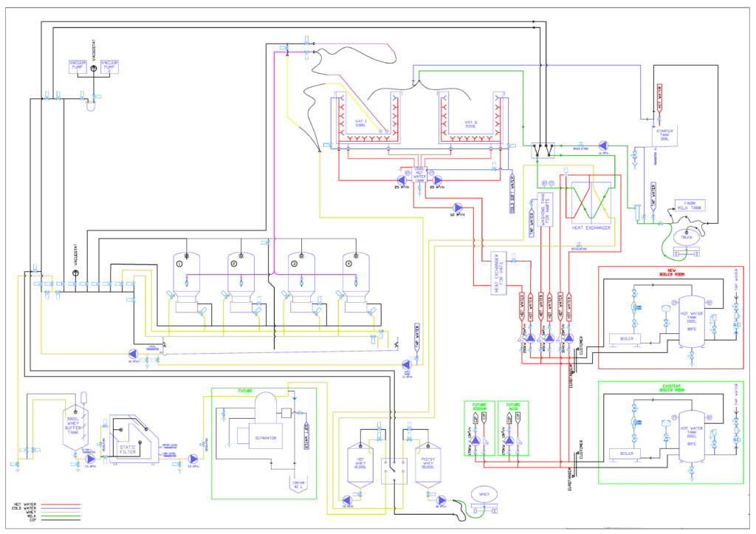The image size is (756, 534).
Task: Click the Static Filter unit
Action: 134,439
